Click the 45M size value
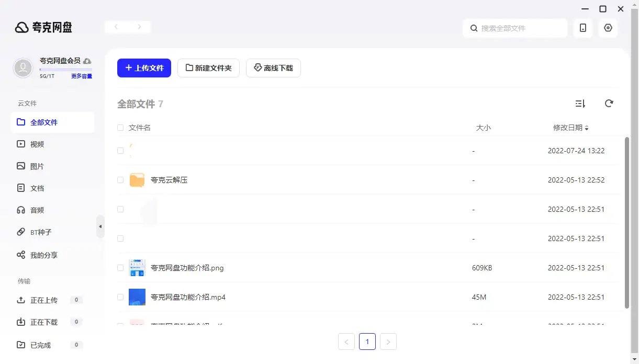Screen dimensions: 639x364 [x=479, y=297]
